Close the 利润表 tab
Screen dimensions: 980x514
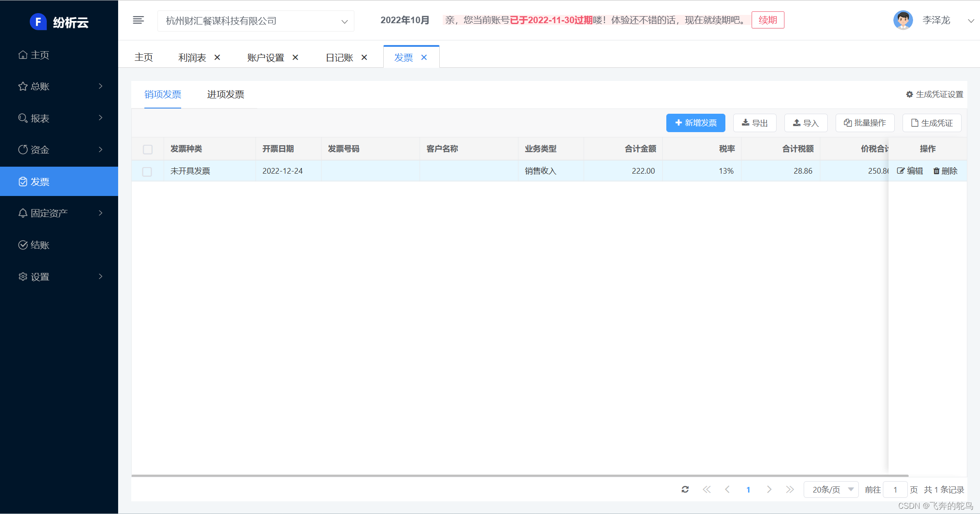(217, 57)
